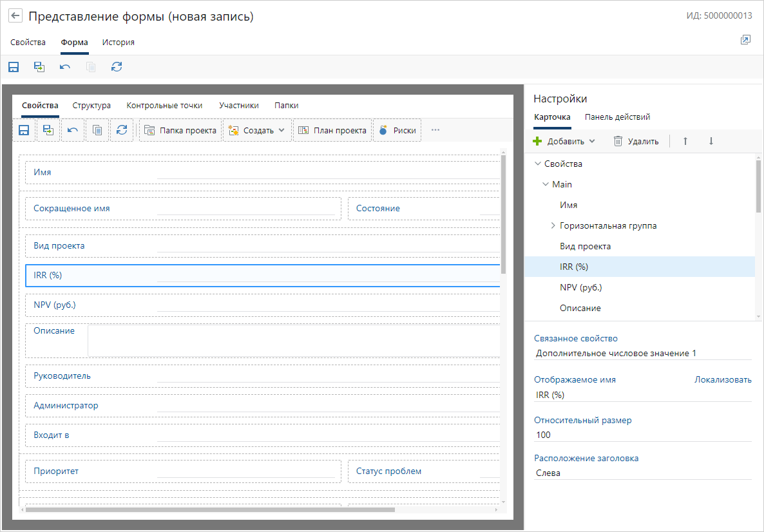
Task: Select the Статус проблем field
Action: (x=424, y=471)
